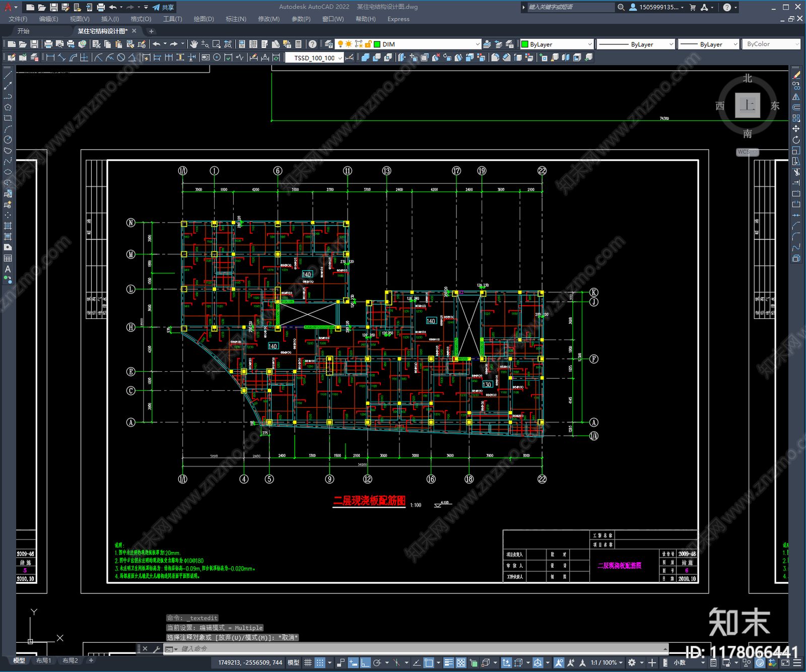Click the Erase tool in right toolbar
Viewport: 806px width, 672px height.
[796, 75]
